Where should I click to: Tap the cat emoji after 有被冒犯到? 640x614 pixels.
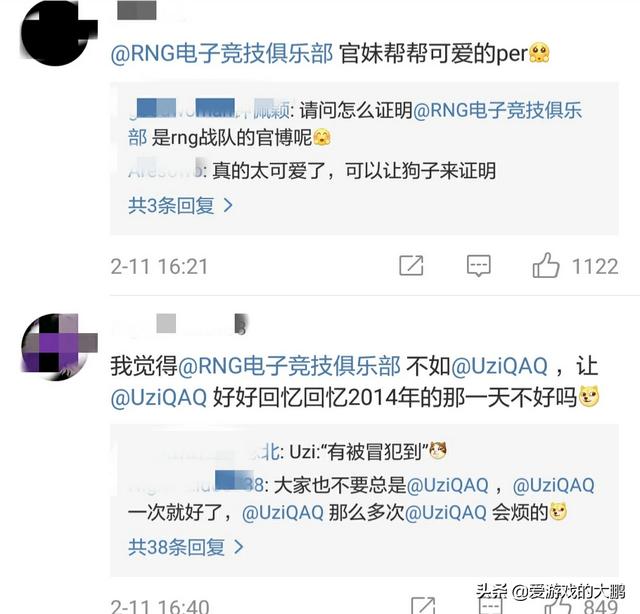click(437, 451)
